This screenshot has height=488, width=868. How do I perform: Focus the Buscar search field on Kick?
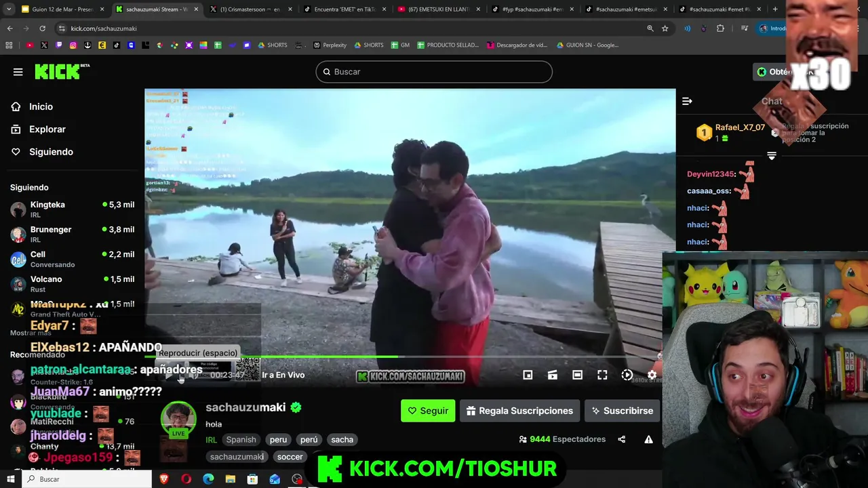pos(434,72)
